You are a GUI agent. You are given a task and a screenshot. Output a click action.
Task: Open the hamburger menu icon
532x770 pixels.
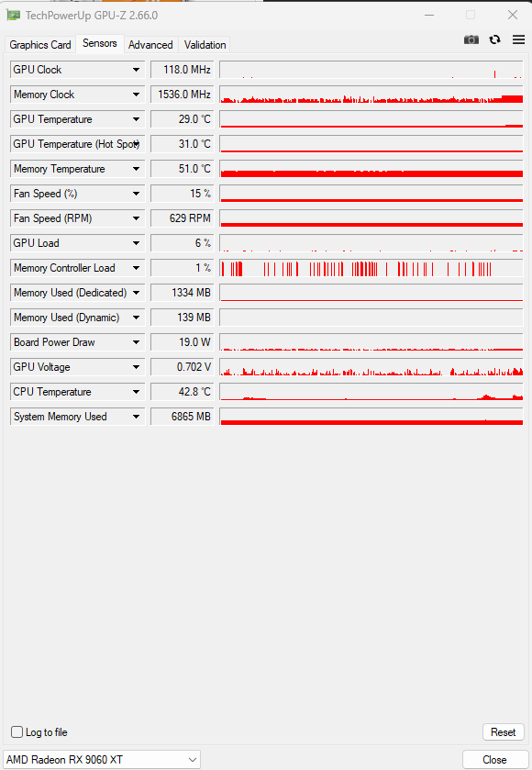pyautogui.click(x=519, y=39)
